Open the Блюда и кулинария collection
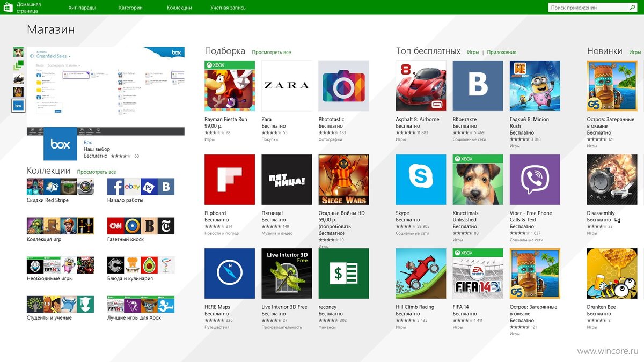 (x=141, y=268)
